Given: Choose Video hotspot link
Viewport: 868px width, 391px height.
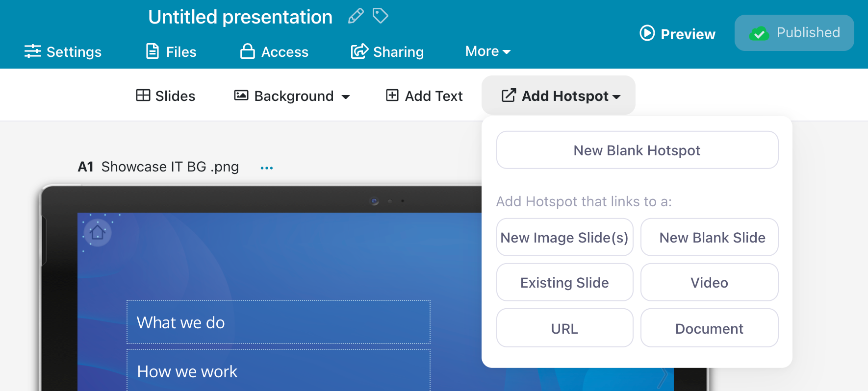Looking at the screenshot, I should pos(709,282).
